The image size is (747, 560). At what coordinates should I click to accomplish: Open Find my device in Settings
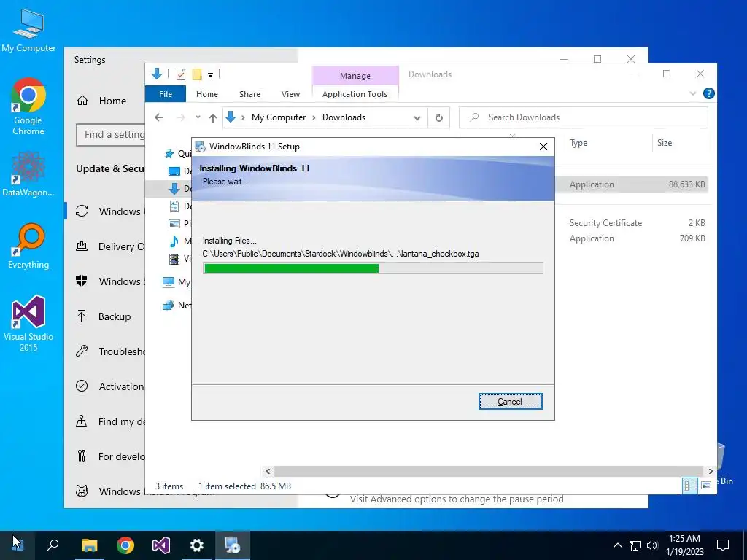106,421
